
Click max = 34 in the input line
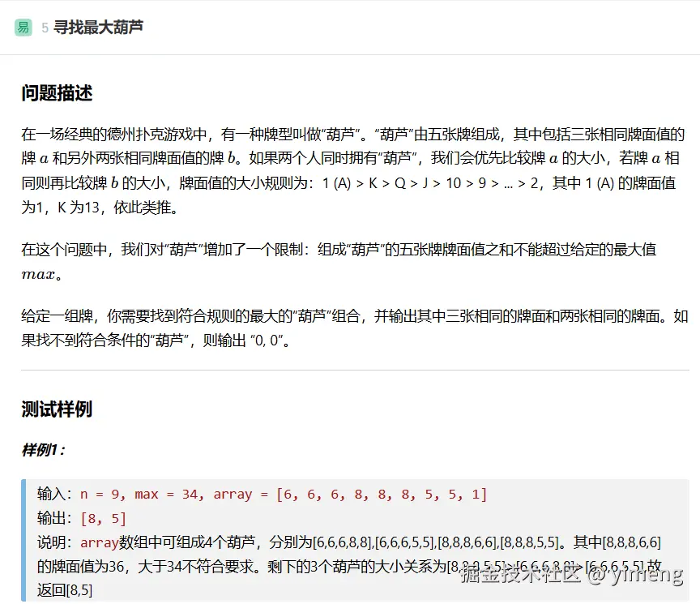[x=170, y=495]
